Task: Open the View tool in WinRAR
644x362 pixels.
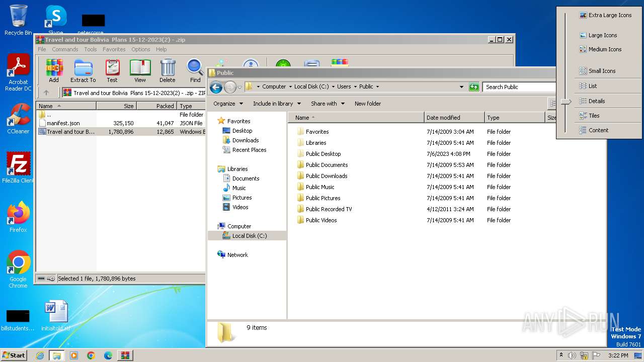Action: coord(140,70)
